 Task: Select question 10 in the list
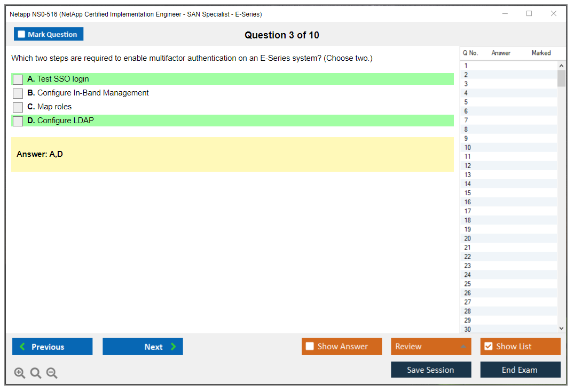pos(468,148)
